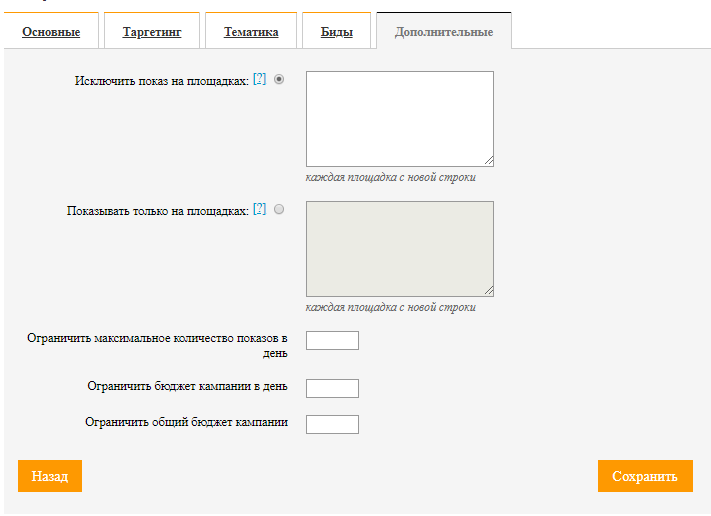The image size is (711, 516).
Task: Click the Назад button
Action: pyautogui.click(x=50, y=476)
